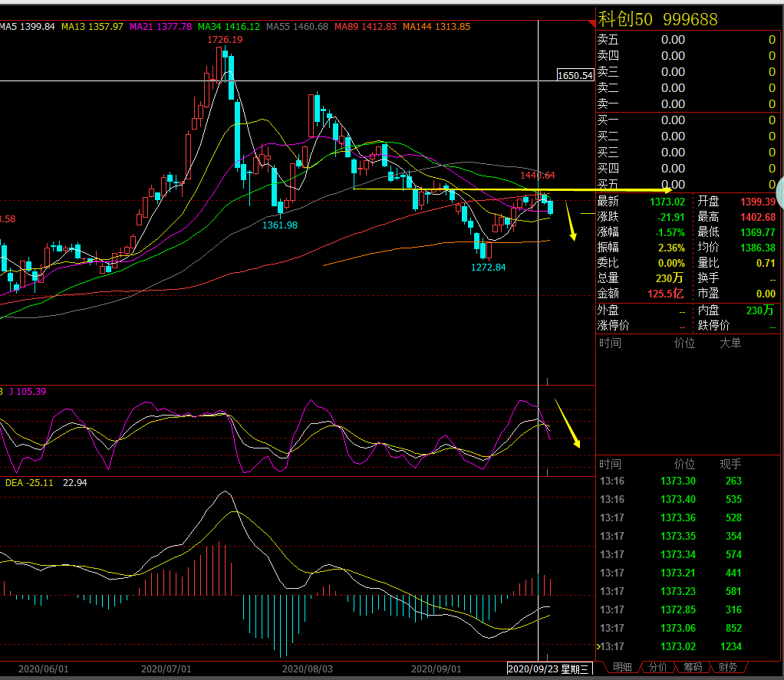Click the 最新 price 1373.02
Viewport: 784px width, 680px height.
point(667,202)
